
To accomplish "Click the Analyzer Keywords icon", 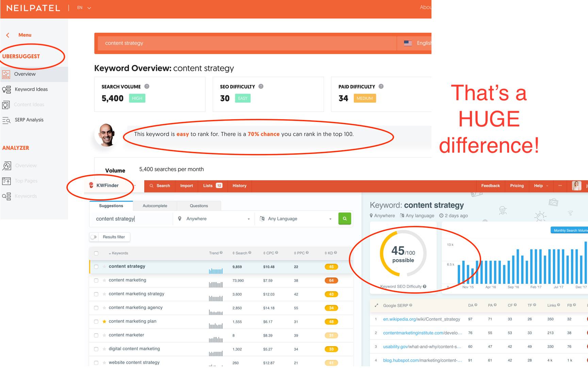I will tap(6, 196).
